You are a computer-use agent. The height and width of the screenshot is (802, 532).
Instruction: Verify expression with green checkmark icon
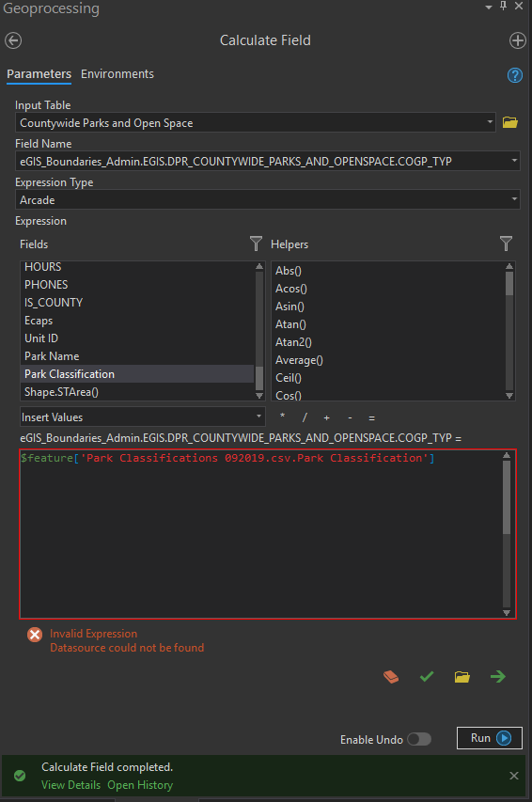[427, 677]
